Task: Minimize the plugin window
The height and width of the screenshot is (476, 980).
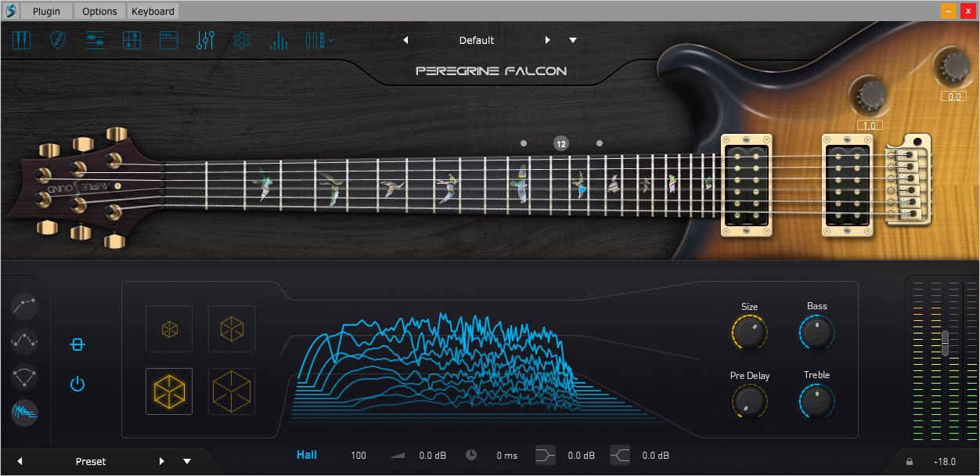Action: point(948,11)
